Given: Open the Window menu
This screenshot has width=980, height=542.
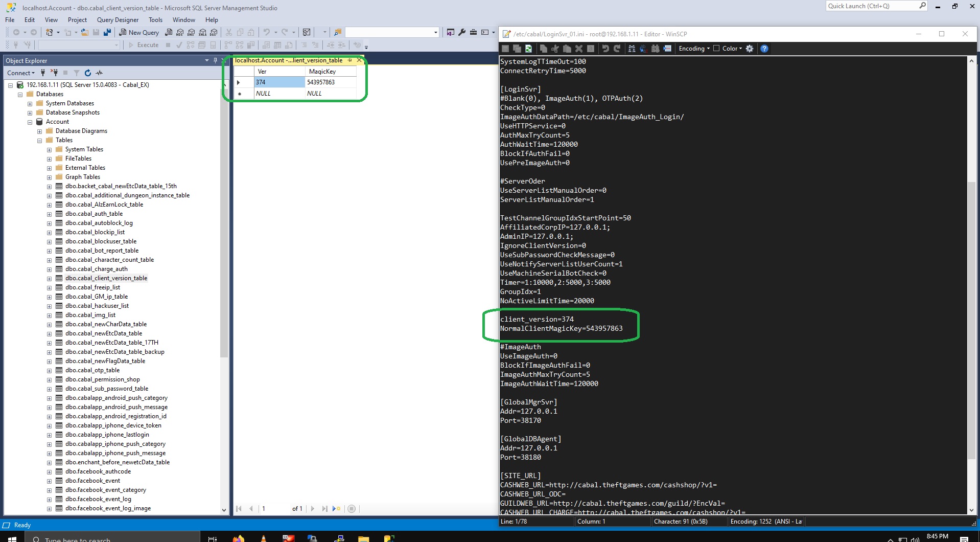Looking at the screenshot, I should [x=183, y=20].
